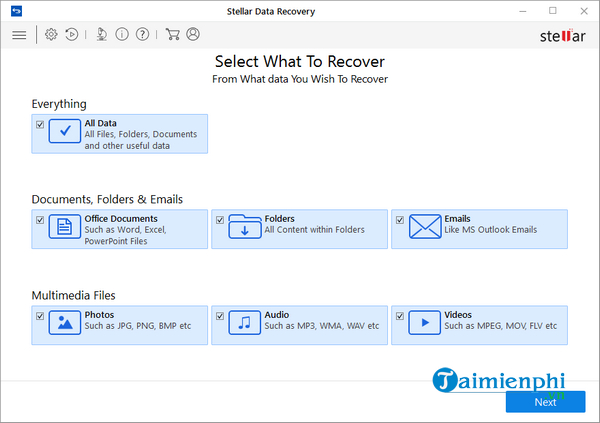
Task: Click the Audio music note icon tile
Action: 244,322
